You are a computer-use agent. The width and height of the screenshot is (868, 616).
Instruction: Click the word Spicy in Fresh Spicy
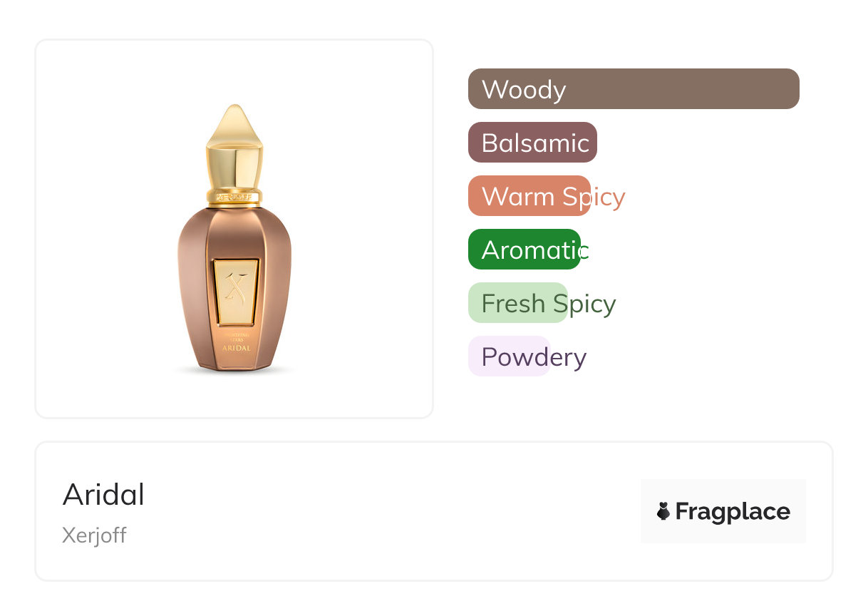pos(584,303)
